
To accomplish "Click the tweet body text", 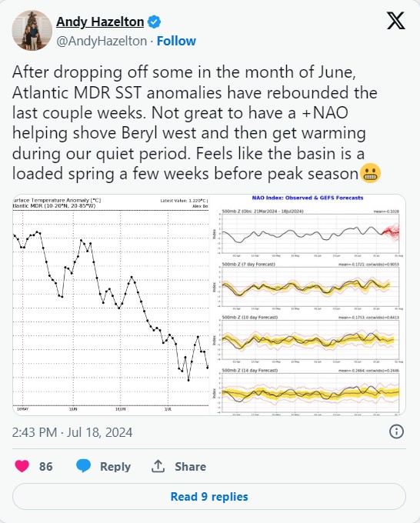I will tap(197, 123).
